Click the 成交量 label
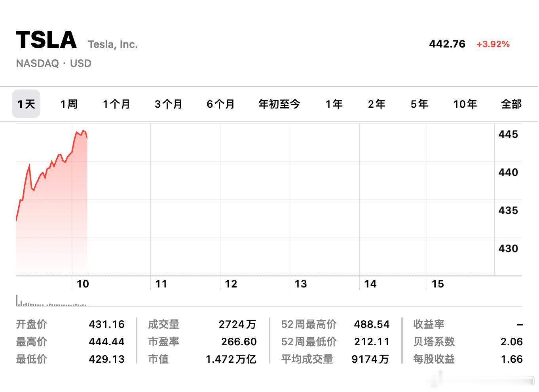The width and height of the screenshot is (539, 392). [x=163, y=324]
